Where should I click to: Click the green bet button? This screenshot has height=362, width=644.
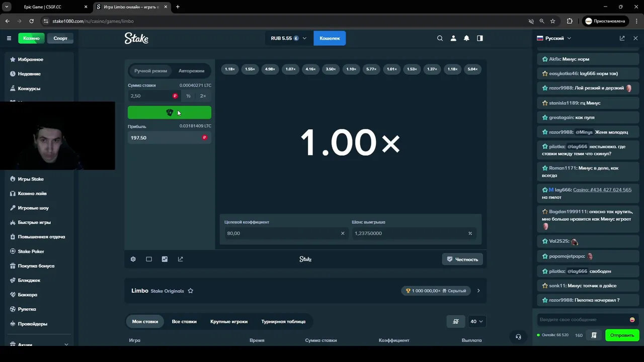pos(170,113)
